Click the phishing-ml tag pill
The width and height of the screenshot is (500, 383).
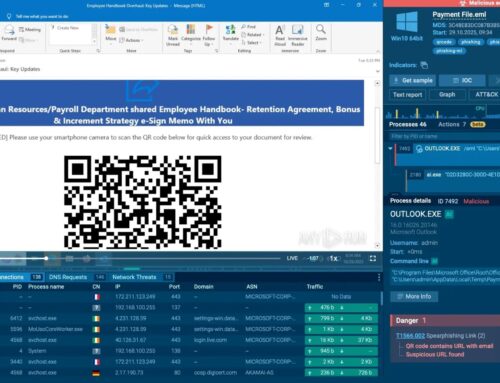[x=449, y=51]
